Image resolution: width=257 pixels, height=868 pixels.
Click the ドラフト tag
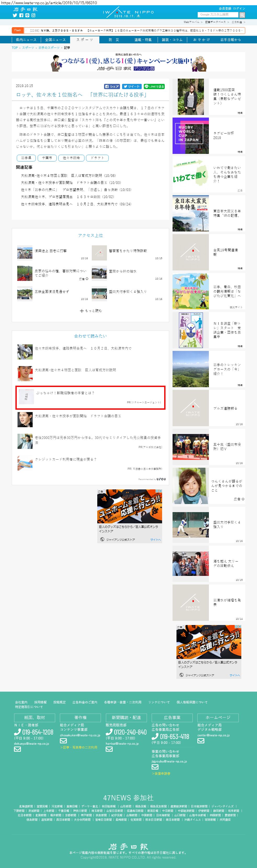click(x=98, y=158)
